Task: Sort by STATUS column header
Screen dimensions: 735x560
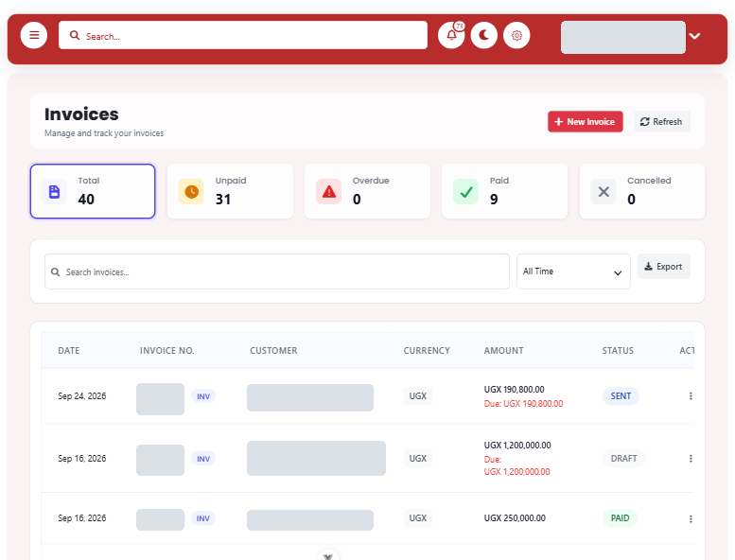Action: coord(618,351)
